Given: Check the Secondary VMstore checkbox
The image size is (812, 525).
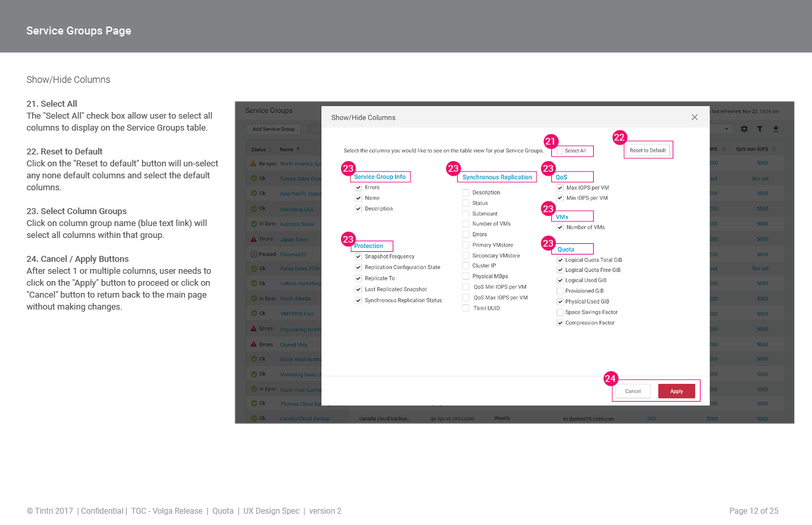Looking at the screenshot, I should (466, 255).
